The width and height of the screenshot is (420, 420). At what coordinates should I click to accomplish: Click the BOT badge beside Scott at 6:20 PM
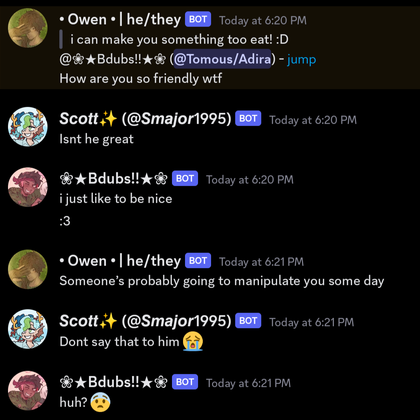(x=248, y=118)
